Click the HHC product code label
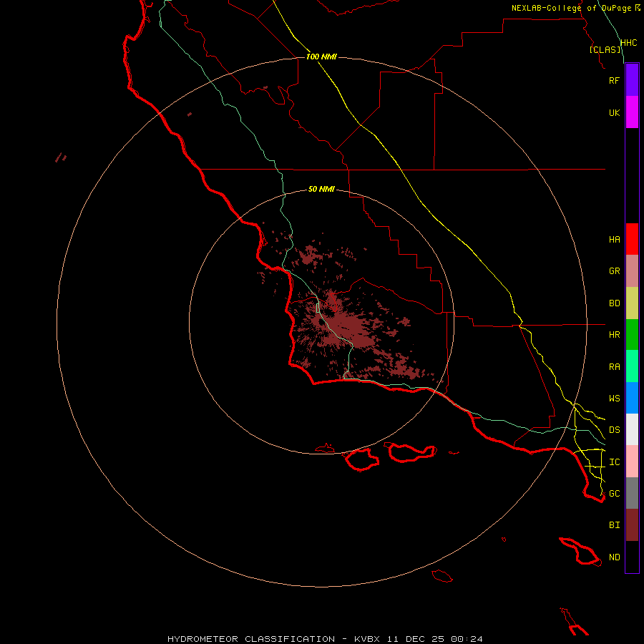644x644 pixels. (628, 43)
